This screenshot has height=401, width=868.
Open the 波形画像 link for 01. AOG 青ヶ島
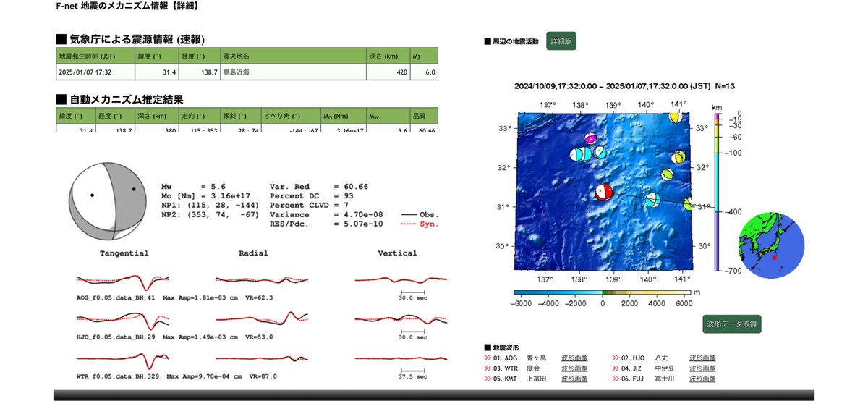click(574, 358)
